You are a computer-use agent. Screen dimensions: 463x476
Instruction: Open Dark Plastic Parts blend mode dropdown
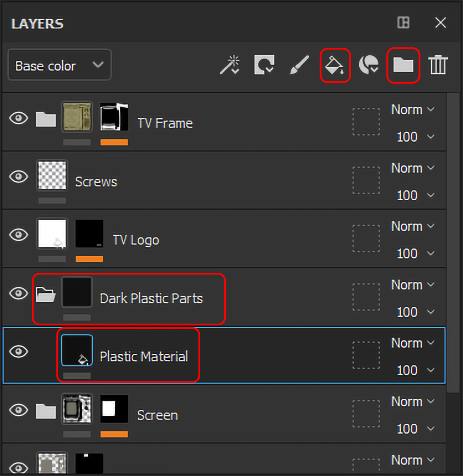coord(413,285)
